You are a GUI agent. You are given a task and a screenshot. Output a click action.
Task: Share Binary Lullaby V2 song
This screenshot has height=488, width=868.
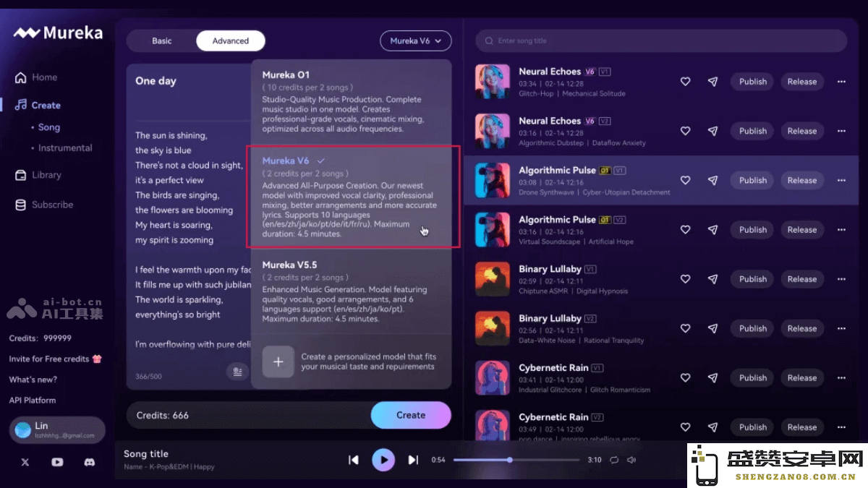click(x=712, y=328)
